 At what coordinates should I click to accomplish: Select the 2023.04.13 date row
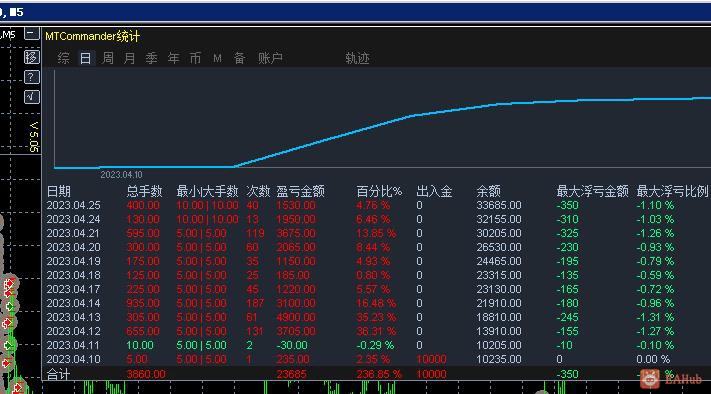[73, 317]
